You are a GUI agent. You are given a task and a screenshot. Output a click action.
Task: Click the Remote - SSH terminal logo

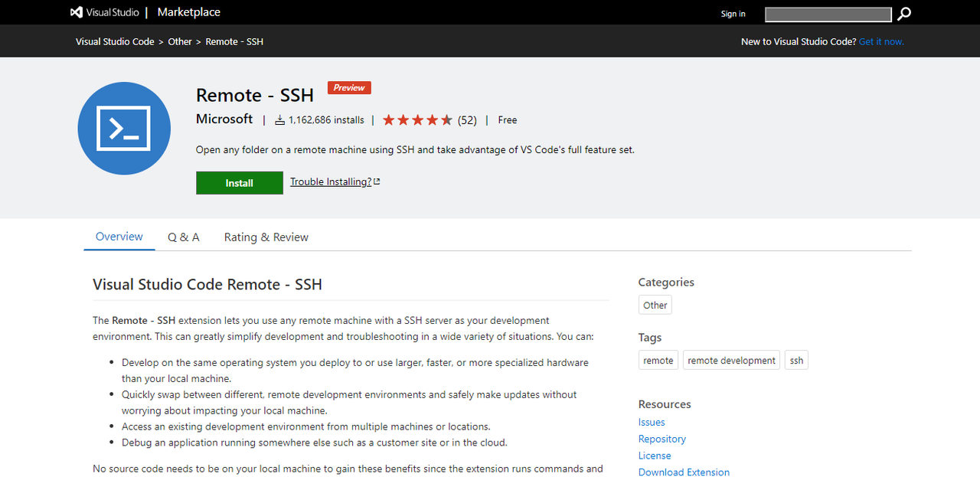pos(124,129)
